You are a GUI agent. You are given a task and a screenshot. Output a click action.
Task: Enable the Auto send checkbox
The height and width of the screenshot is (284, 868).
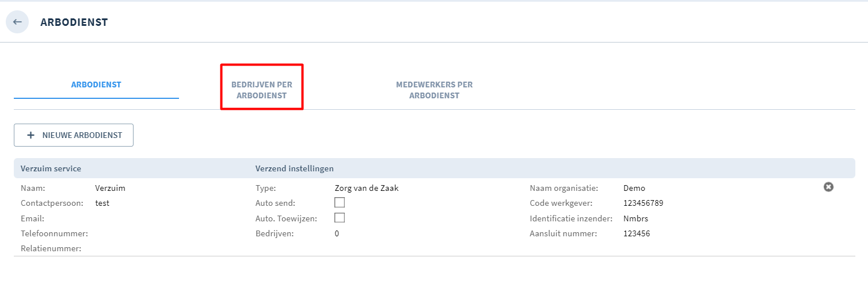click(x=340, y=202)
